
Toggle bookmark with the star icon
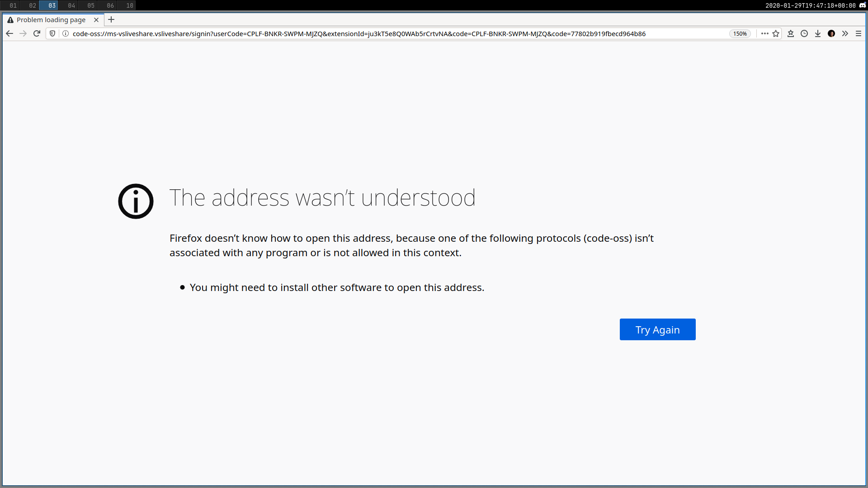click(x=776, y=33)
